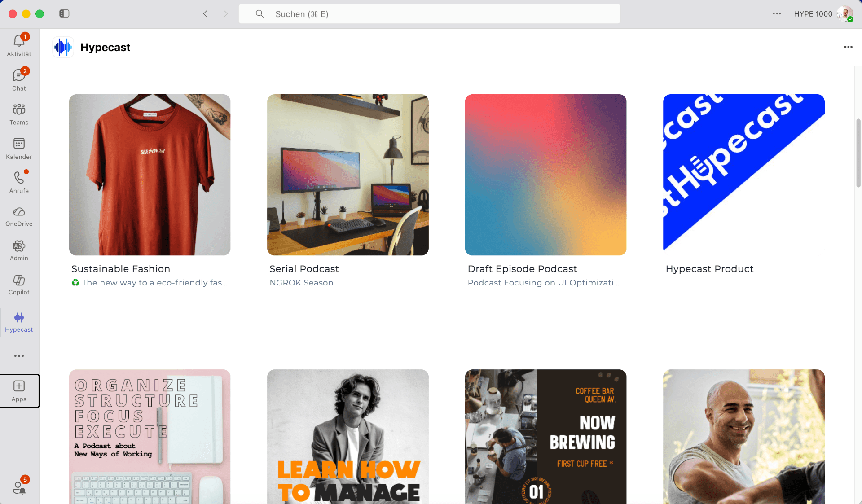Open Chat in the sidebar

click(x=19, y=79)
